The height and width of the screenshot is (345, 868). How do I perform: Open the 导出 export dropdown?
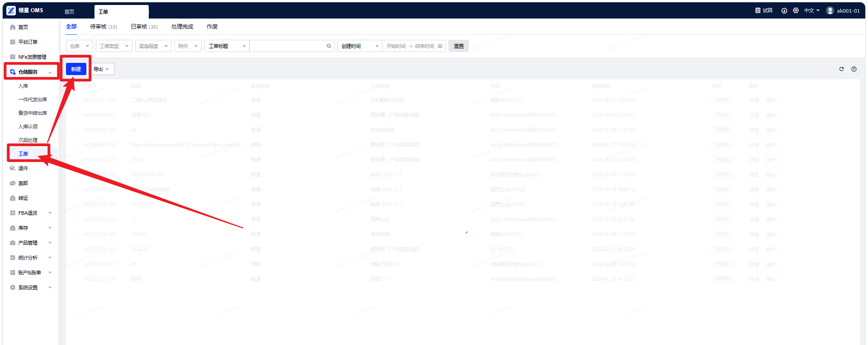pos(101,69)
